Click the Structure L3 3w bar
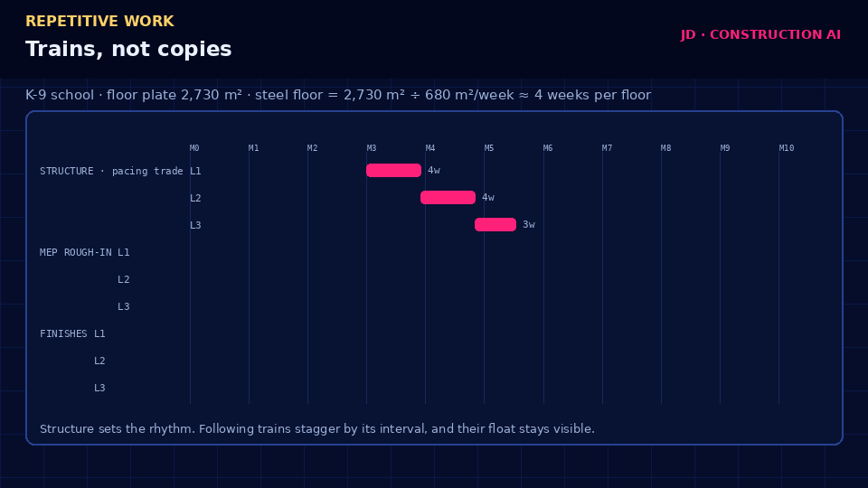Viewport: 868px width, 488px height. tap(495, 225)
